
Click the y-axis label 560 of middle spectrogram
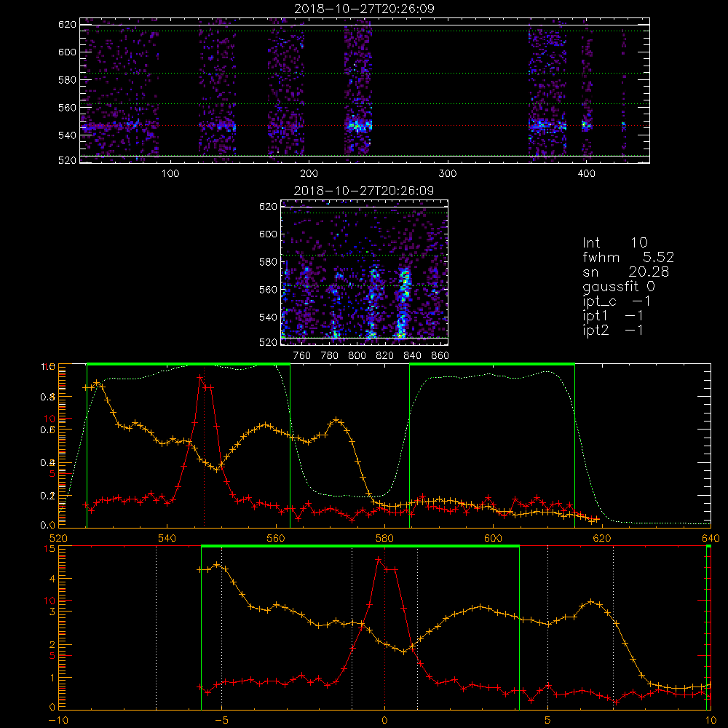(x=268, y=290)
